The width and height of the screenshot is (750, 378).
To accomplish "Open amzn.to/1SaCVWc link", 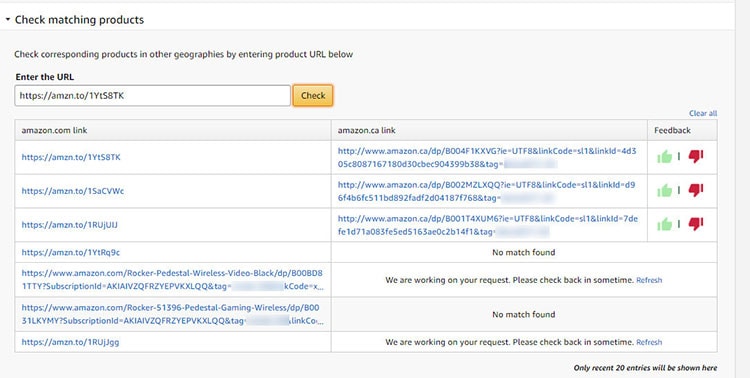I will click(73, 191).
